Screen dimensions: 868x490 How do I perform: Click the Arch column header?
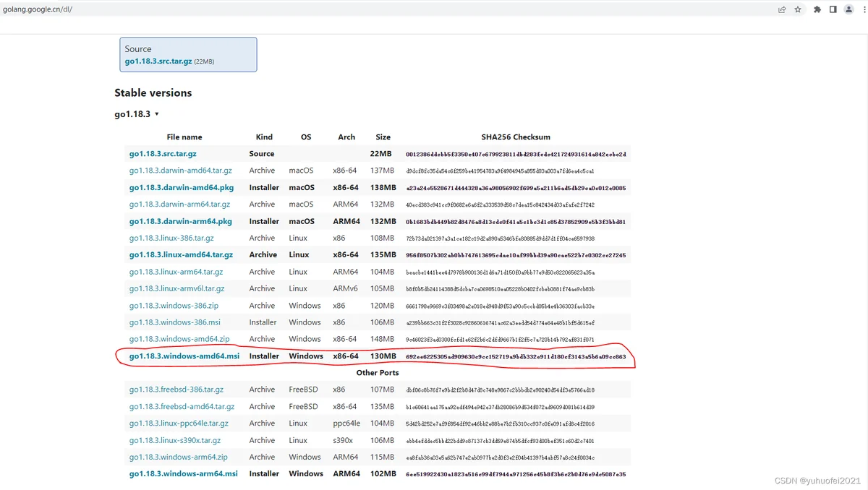(x=346, y=137)
